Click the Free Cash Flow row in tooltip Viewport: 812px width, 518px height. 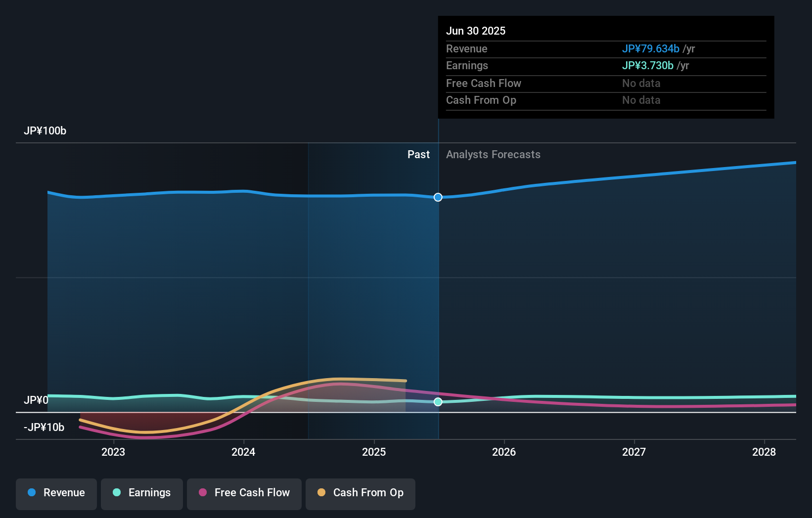click(606, 84)
